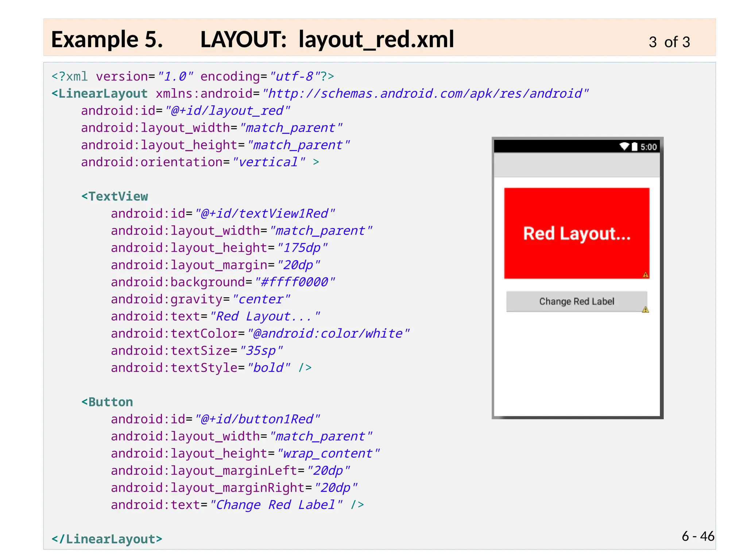Image resolution: width=747 pixels, height=560 pixels.
Task: Click the xml version declaration line
Action: coord(193,77)
